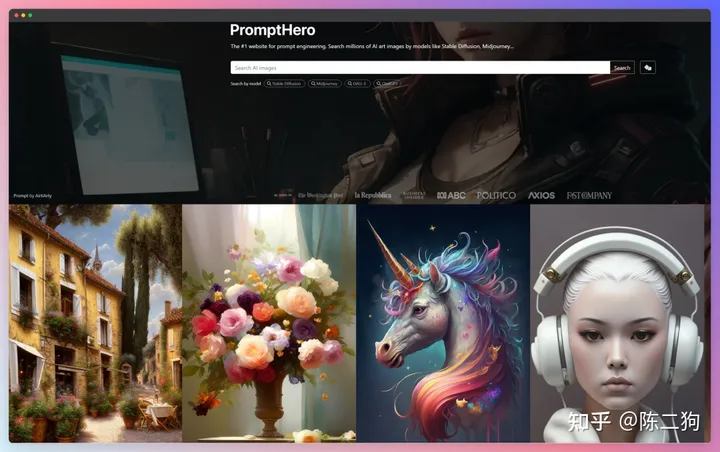
Task: Click The Washington Post logo
Action: pos(320,196)
